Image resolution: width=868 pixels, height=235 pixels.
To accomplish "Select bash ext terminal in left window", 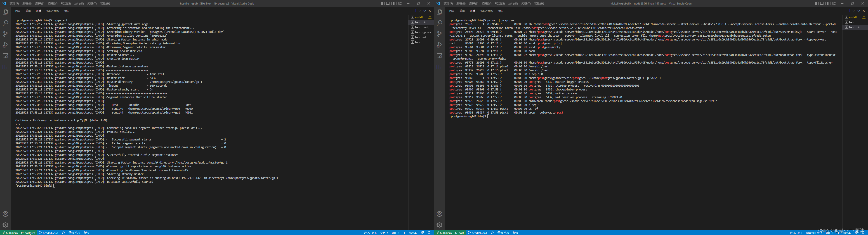I will click(421, 37).
